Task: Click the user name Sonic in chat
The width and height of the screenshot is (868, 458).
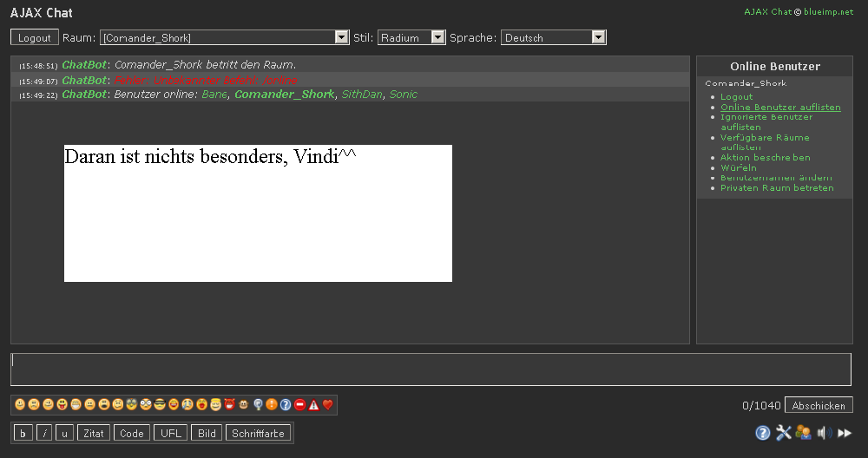Action: point(403,95)
